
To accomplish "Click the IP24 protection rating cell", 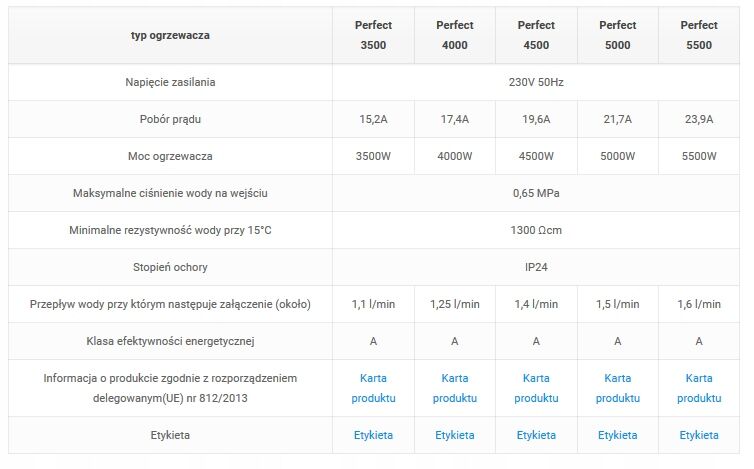I will click(536, 267).
